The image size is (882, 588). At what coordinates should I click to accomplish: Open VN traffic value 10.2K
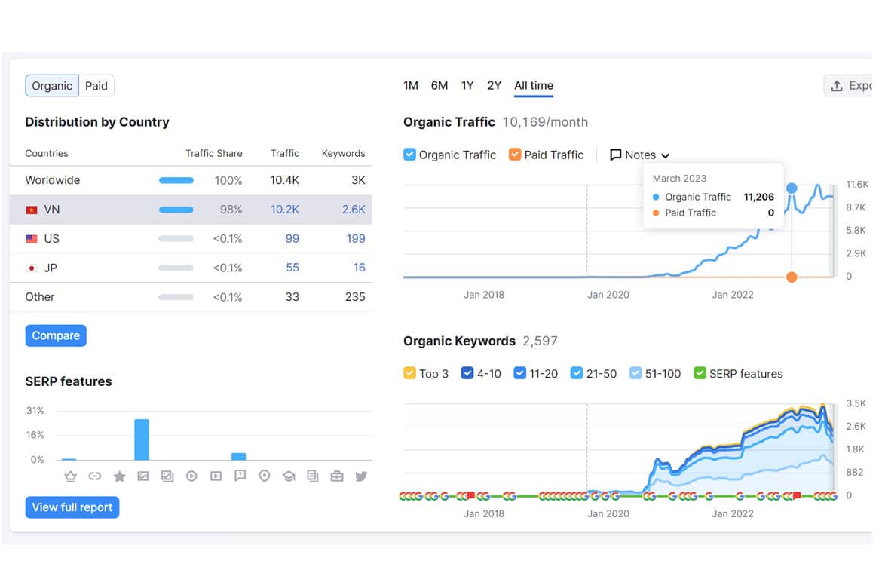285,210
